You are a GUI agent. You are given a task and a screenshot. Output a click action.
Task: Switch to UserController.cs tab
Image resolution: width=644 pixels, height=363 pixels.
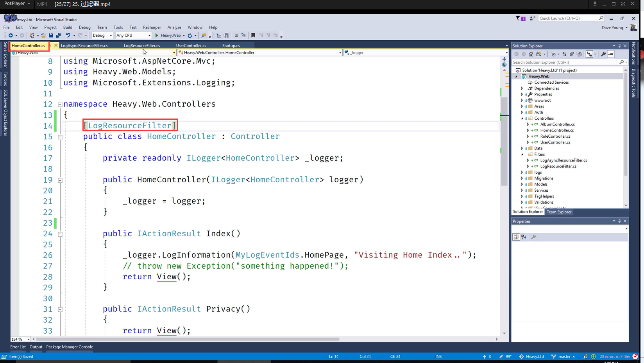(x=191, y=46)
